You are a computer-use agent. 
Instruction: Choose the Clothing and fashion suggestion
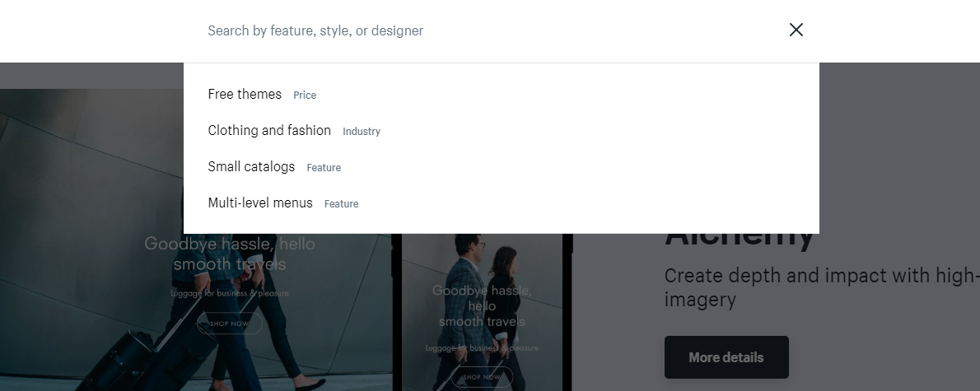pyautogui.click(x=269, y=131)
